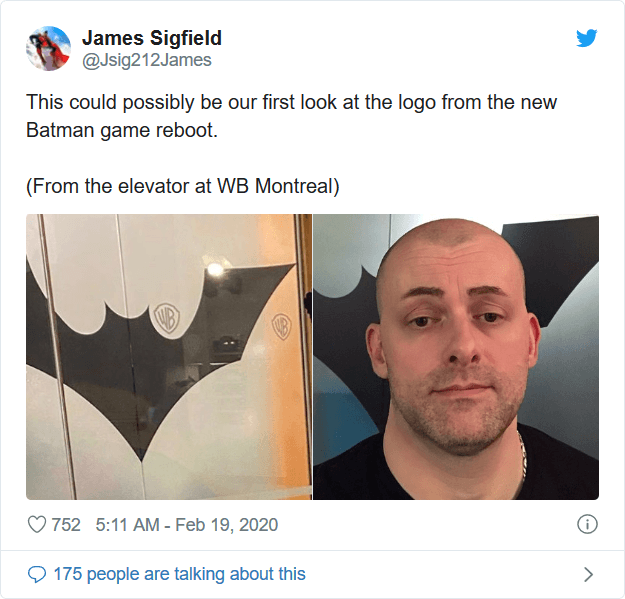Open the man's selfie photo
Image resolution: width=625 pixels, height=599 pixels.
click(x=456, y=357)
